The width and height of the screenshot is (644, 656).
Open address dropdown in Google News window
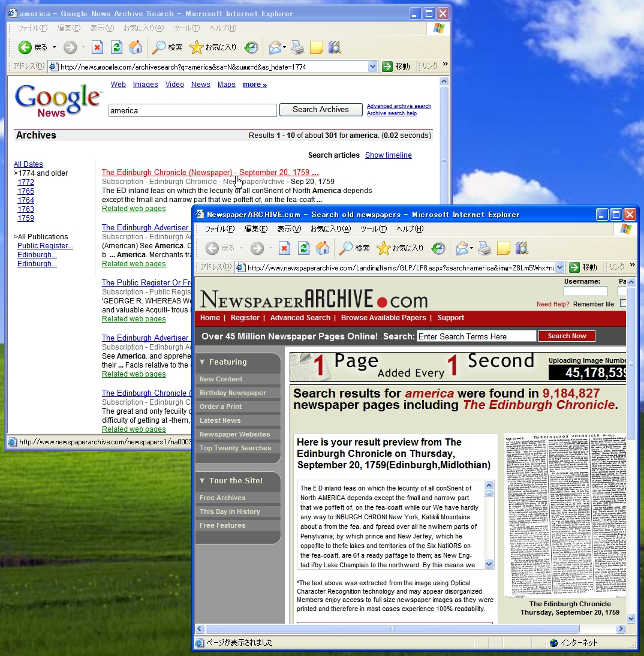[372, 67]
